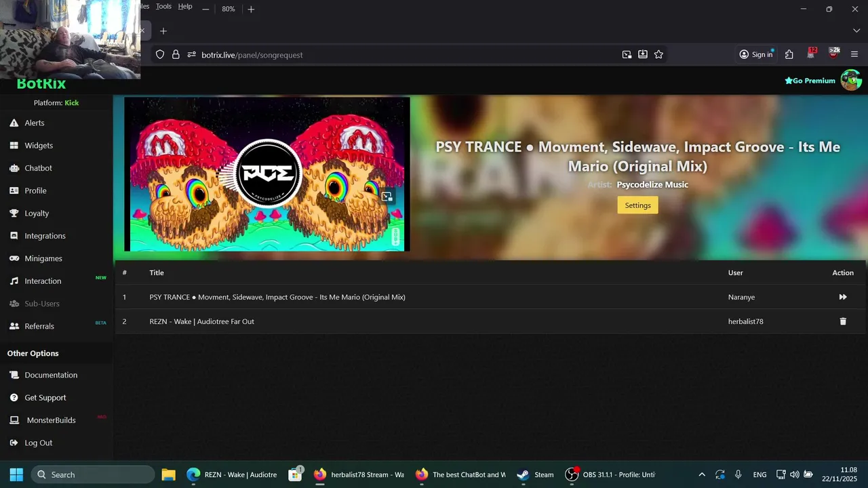
Task: Click the Psycodelize Music artist name
Action: (x=652, y=184)
